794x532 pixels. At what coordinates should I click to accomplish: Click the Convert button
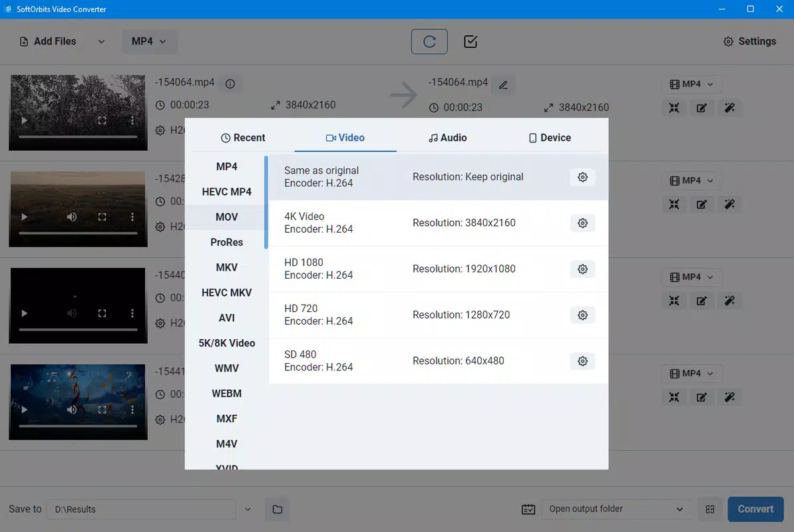755,509
